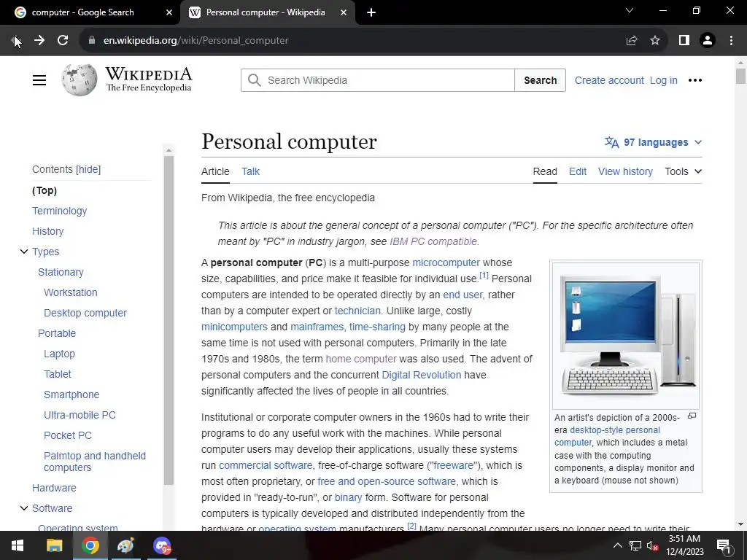Open the Wikipedia hamburger main menu
This screenshot has width=747, height=560.
[x=39, y=80]
